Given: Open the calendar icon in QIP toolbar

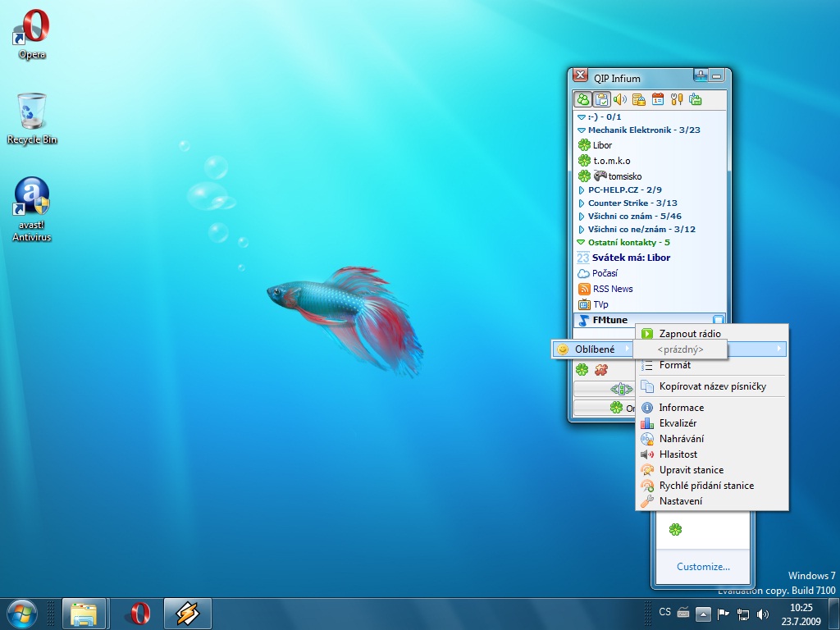Looking at the screenshot, I should point(658,100).
